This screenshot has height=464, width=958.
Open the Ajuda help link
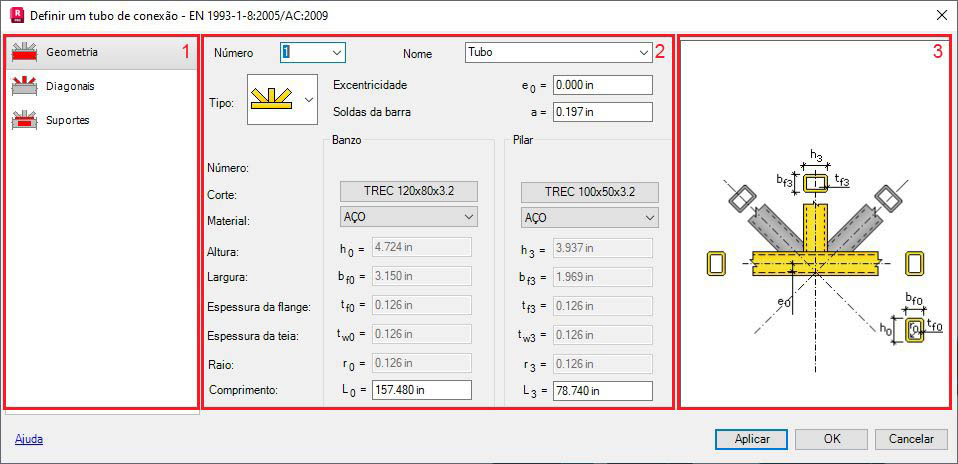29,439
